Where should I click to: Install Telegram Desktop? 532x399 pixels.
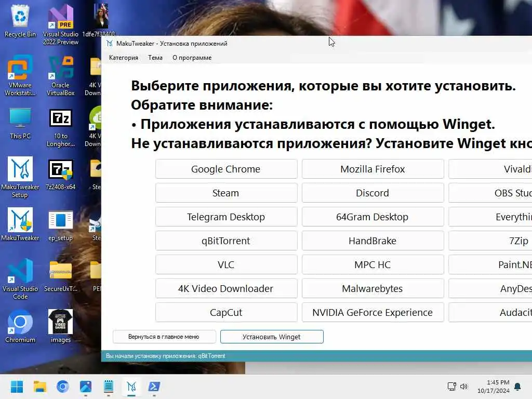point(227,217)
